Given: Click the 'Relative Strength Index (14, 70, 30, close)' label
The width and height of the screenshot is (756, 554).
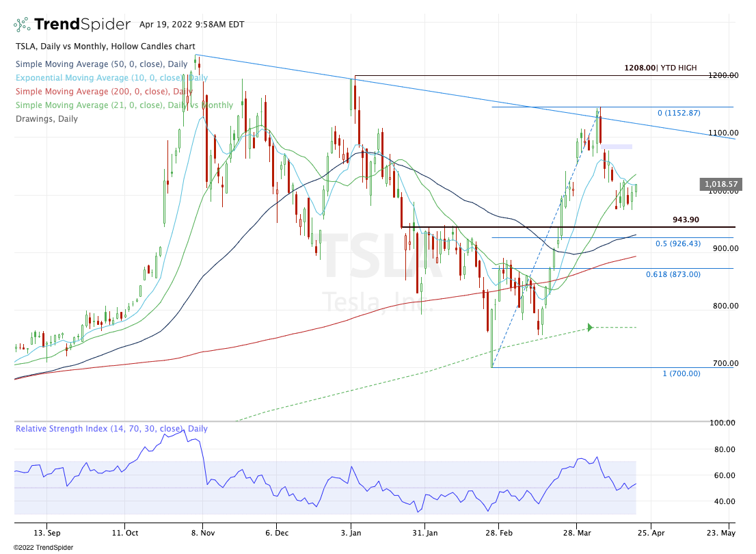Looking at the screenshot, I should click(111, 429).
